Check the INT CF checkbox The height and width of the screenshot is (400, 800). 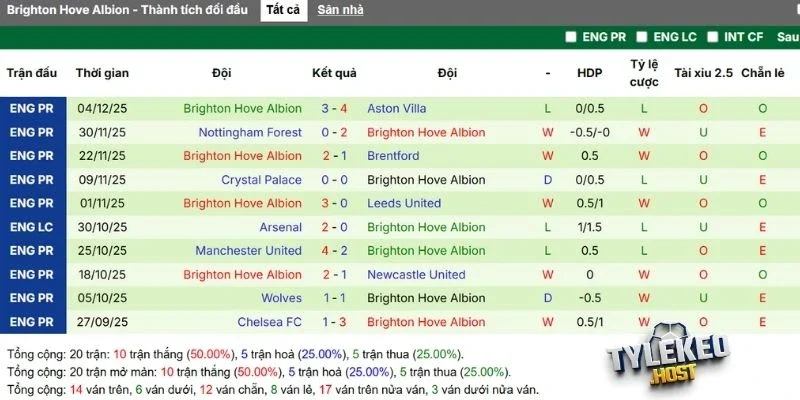point(712,37)
